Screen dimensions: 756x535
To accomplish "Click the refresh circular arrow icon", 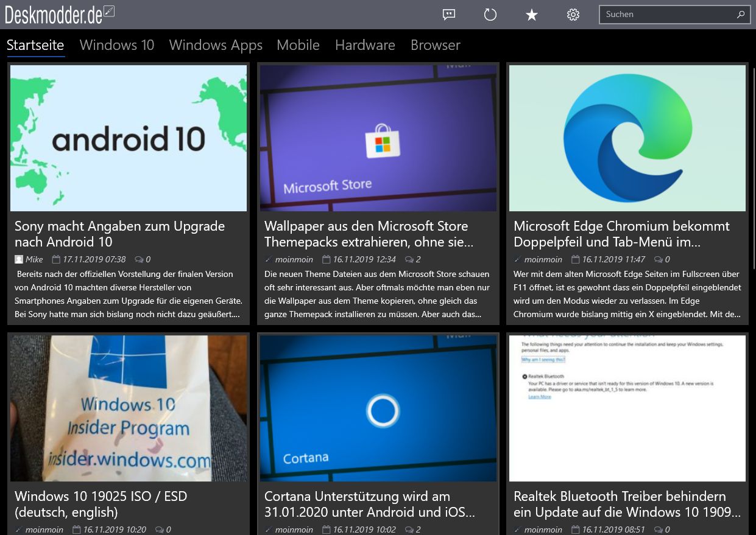I will [x=490, y=15].
